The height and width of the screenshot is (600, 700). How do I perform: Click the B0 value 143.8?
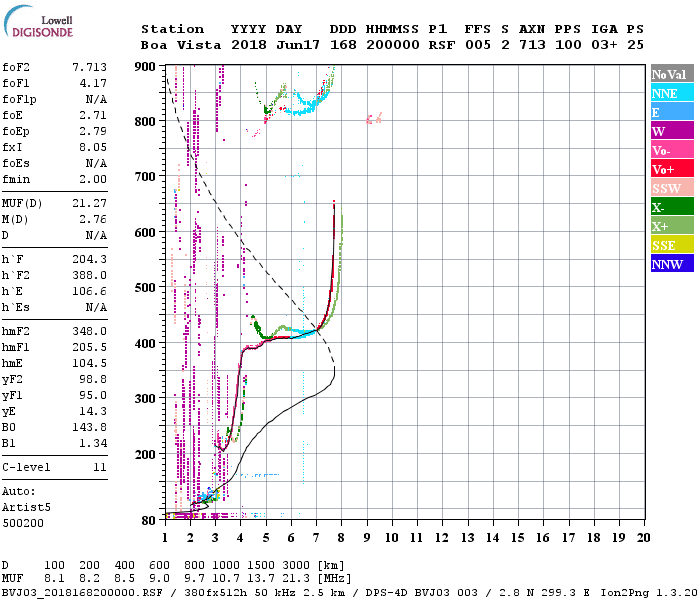[90, 427]
